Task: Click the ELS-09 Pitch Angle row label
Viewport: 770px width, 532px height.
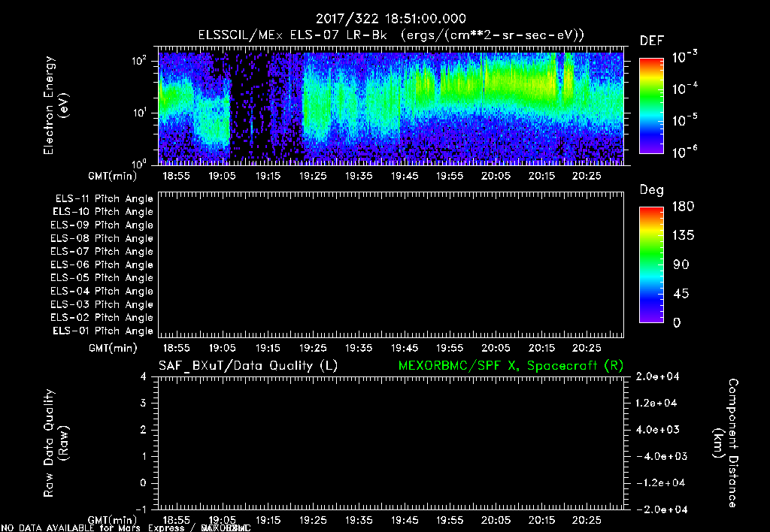Action: click(x=102, y=225)
